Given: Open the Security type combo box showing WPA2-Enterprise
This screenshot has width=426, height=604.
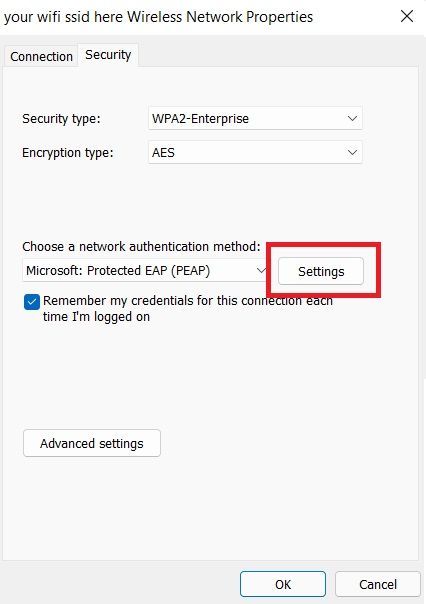Looking at the screenshot, I should coord(255,118).
